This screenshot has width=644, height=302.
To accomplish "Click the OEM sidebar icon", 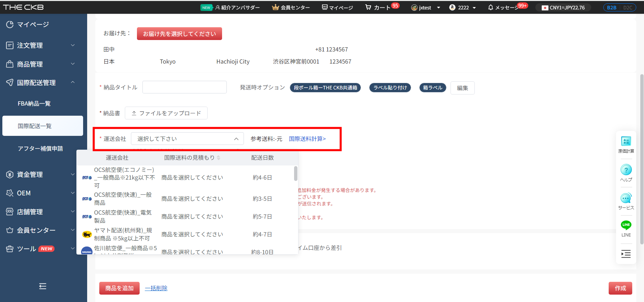I will [10, 193].
